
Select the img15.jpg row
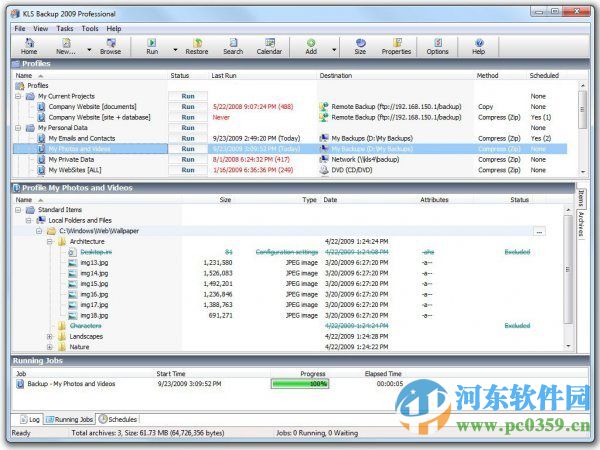[288, 284]
